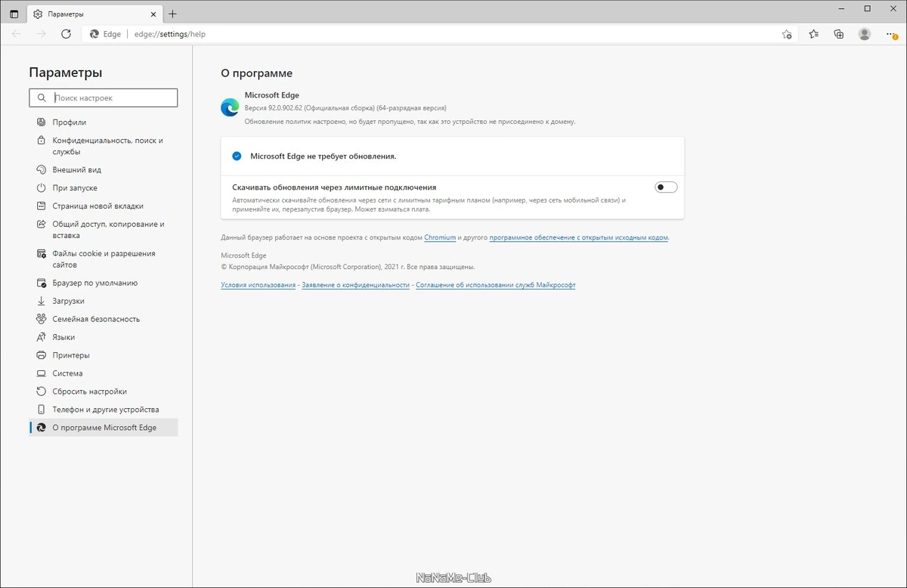The height and width of the screenshot is (588, 907).
Task: Open Общий доступ, копирование и вставка
Action: pos(104,230)
